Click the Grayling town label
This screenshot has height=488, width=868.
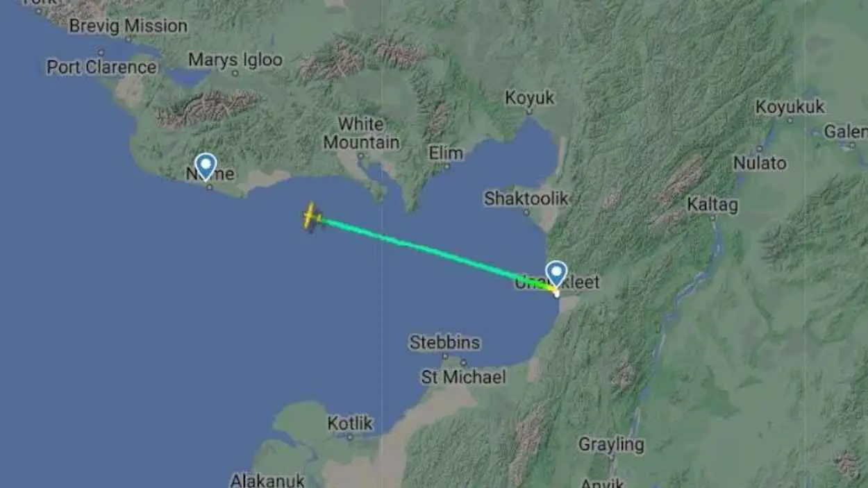click(611, 444)
